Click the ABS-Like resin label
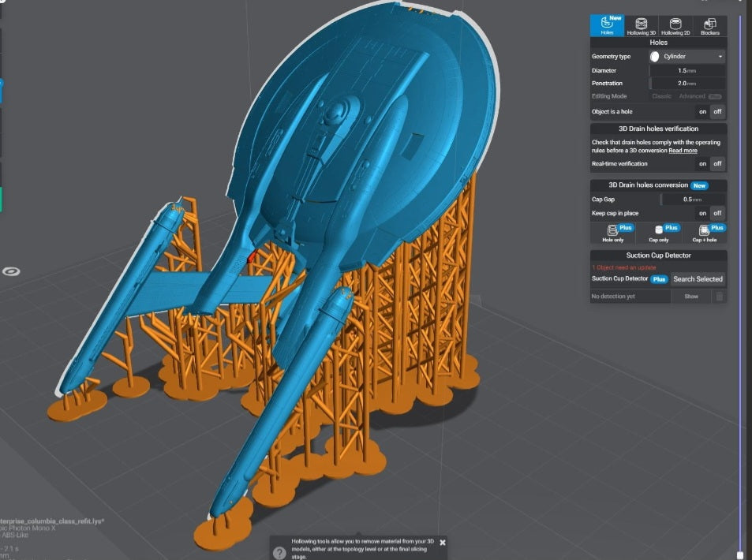Viewport: 752px width, 560px height. [x=14, y=535]
